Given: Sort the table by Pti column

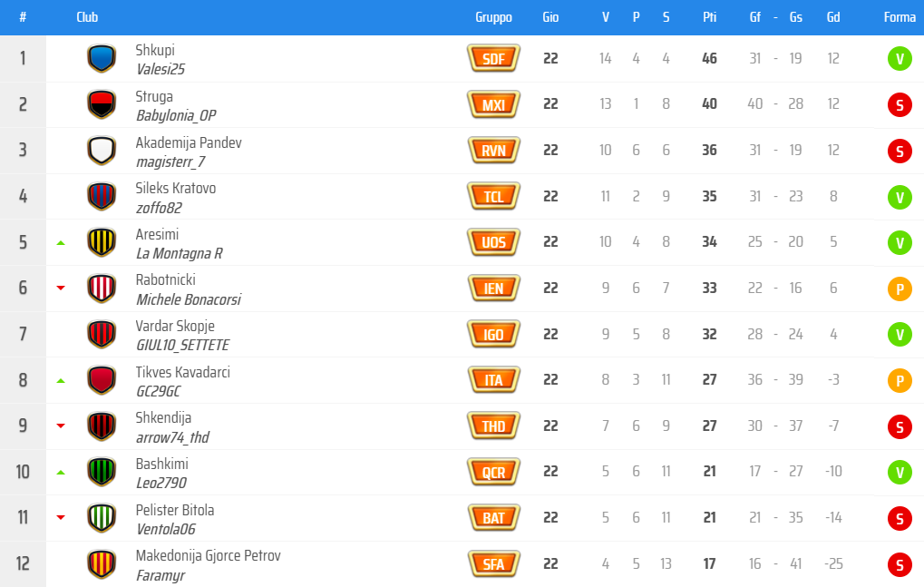Looking at the screenshot, I should pos(709,17).
